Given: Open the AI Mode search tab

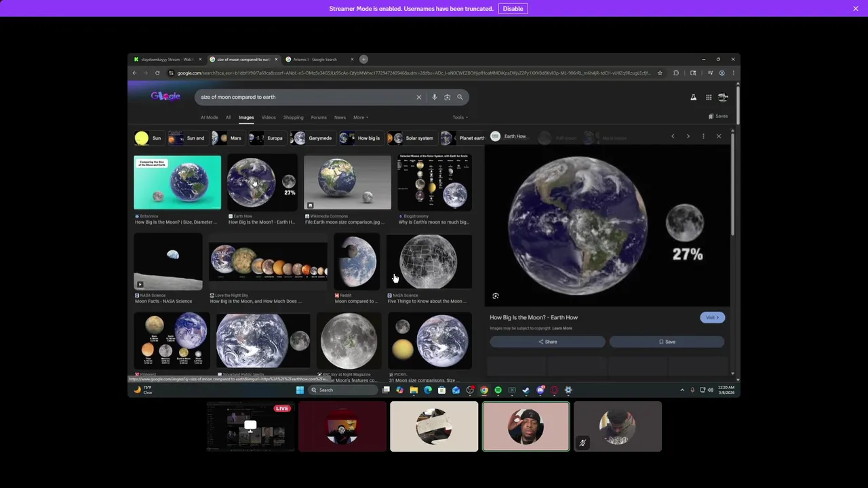Looking at the screenshot, I should click(210, 117).
